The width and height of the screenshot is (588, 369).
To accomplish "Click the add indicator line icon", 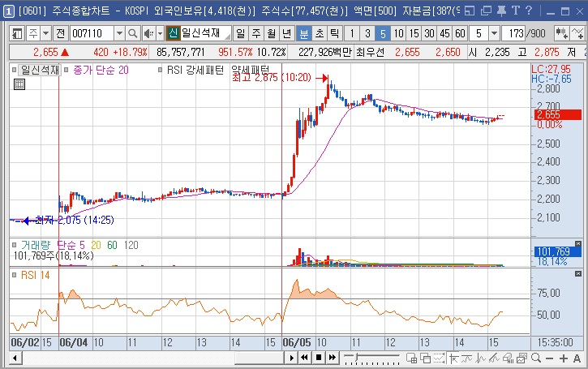I will (577, 33).
